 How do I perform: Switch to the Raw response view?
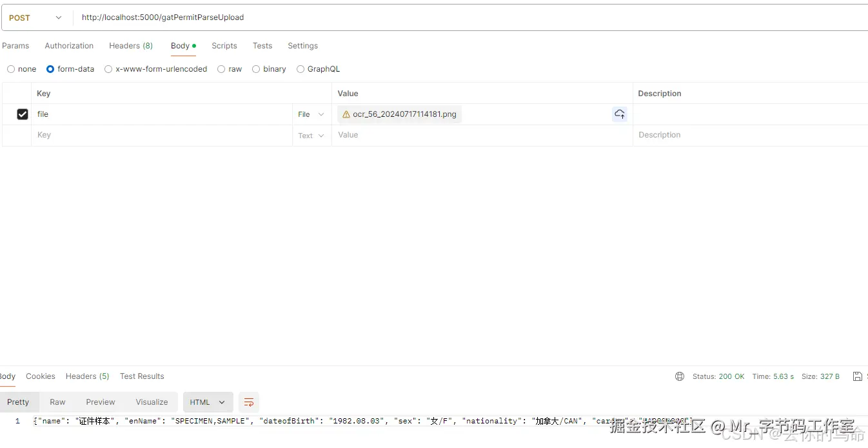pos(57,402)
